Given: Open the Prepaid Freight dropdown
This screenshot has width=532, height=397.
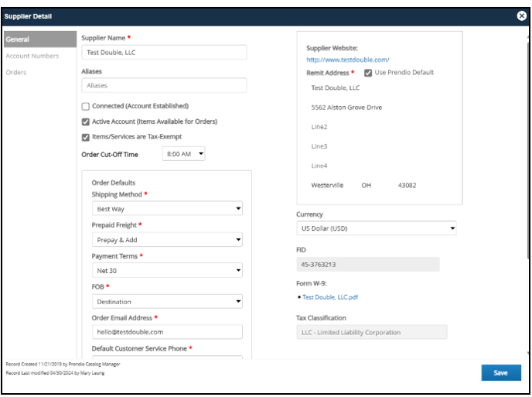Looking at the screenshot, I should (x=166, y=240).
